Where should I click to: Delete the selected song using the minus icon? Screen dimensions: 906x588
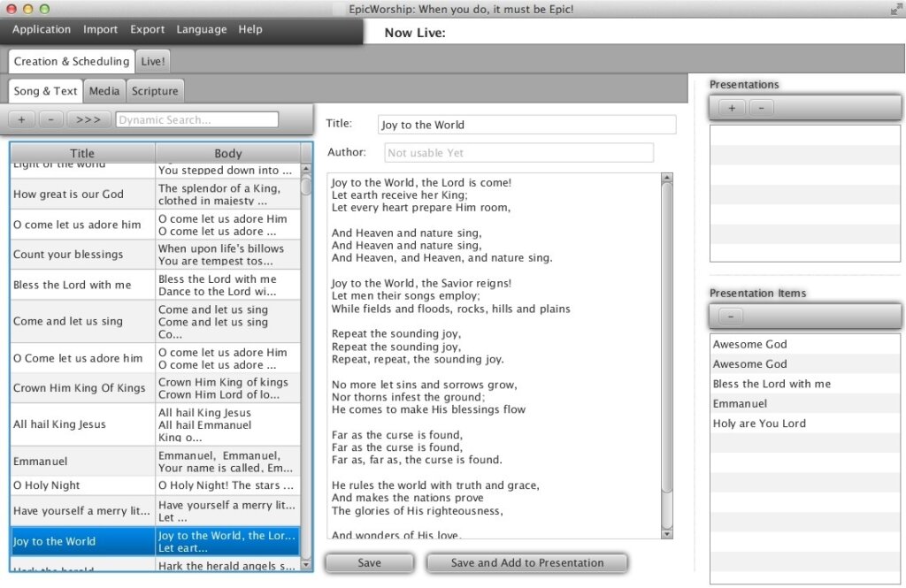(51, 118)
